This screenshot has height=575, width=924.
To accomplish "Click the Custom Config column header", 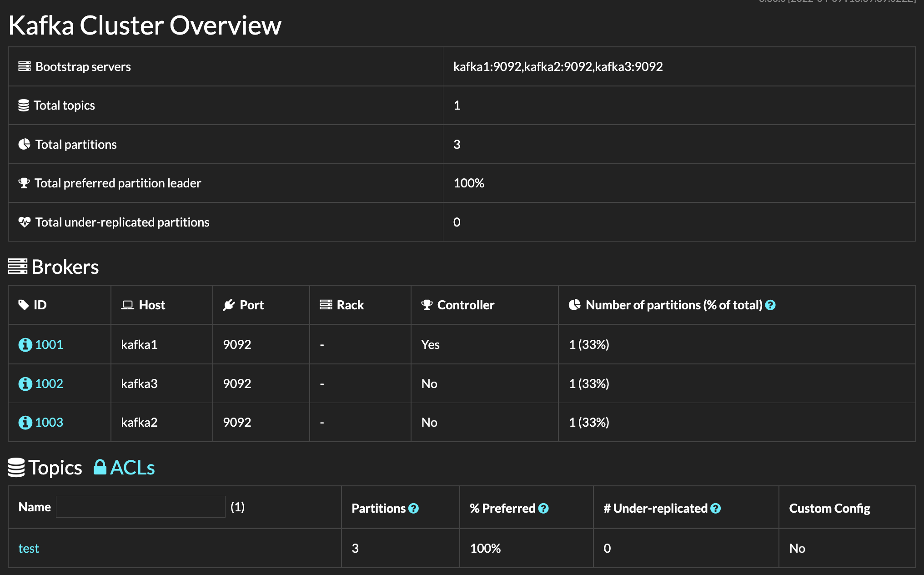I will coord(829,509).
